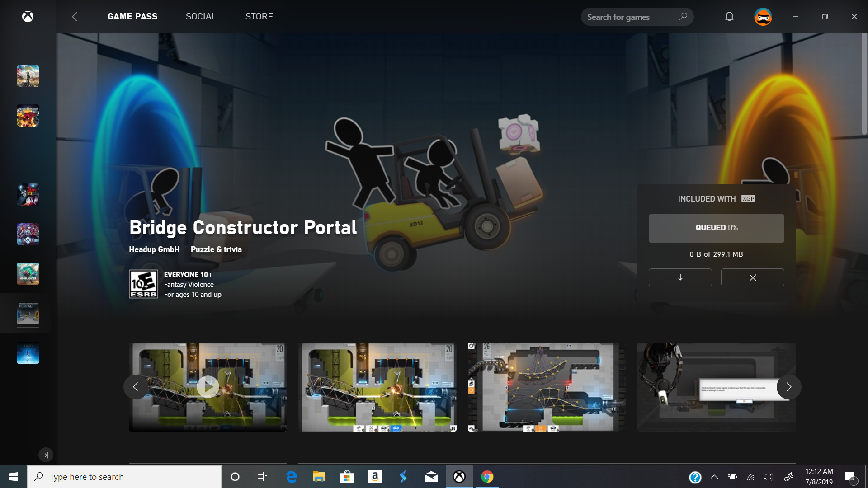Screen dimensions: 868x488
Task: Open the second gameplay screenshot
Action: (x=377, y=387)
